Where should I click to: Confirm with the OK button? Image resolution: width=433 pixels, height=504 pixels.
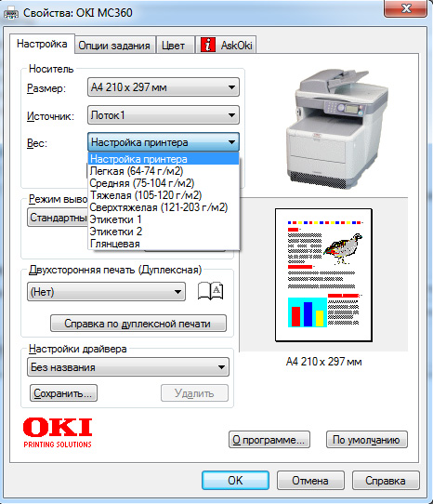[x=235, y=481]
